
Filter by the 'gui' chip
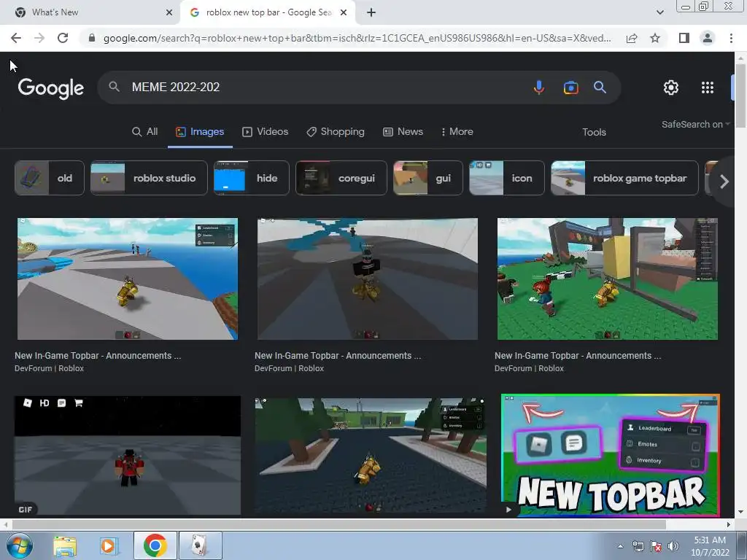coord(428,178)
